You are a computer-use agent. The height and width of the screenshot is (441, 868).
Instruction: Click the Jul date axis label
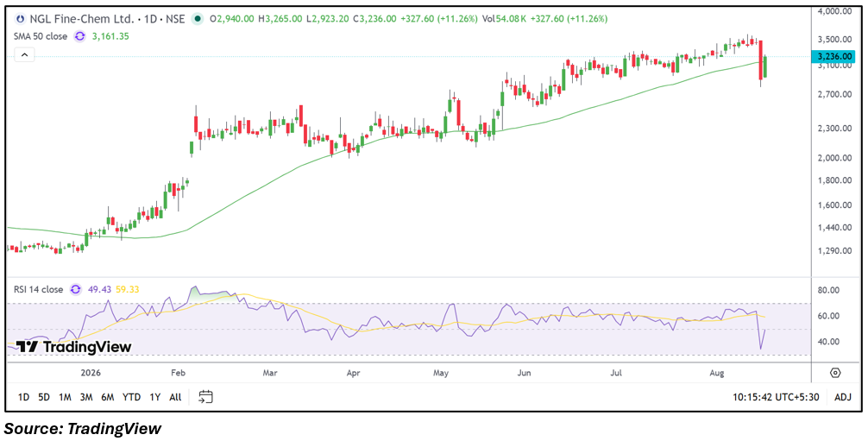pyautogui.click(x=616, y=372)
